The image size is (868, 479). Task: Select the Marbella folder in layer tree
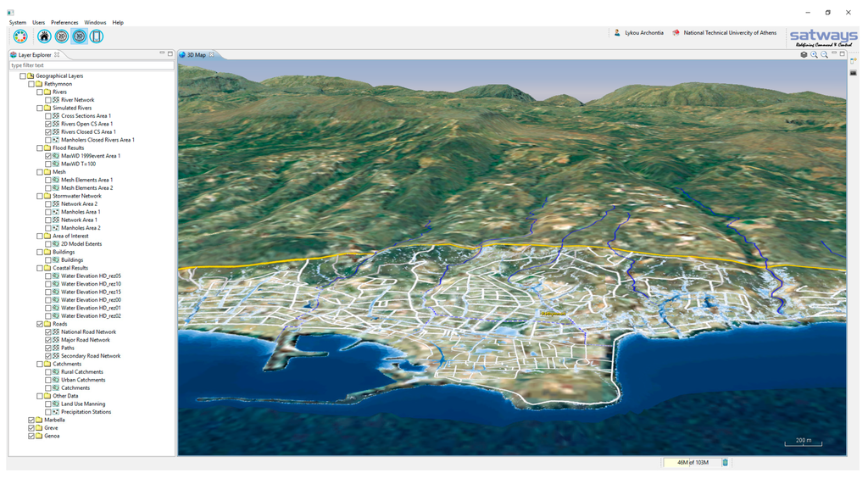54,420
